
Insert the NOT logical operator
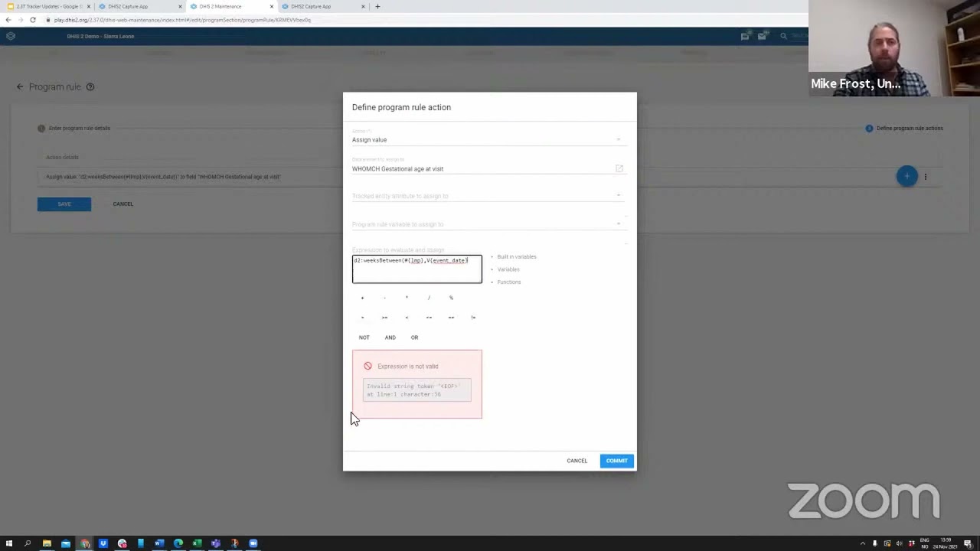(x=364, y=337)
